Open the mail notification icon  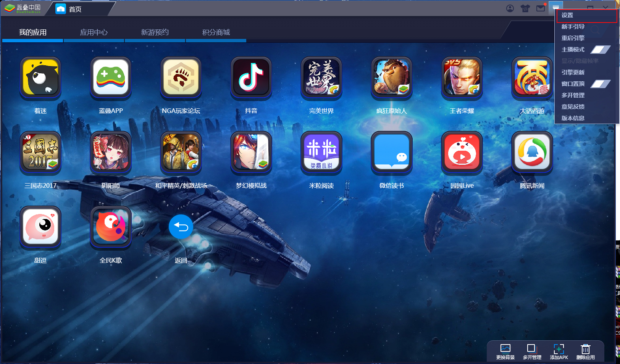541,8
